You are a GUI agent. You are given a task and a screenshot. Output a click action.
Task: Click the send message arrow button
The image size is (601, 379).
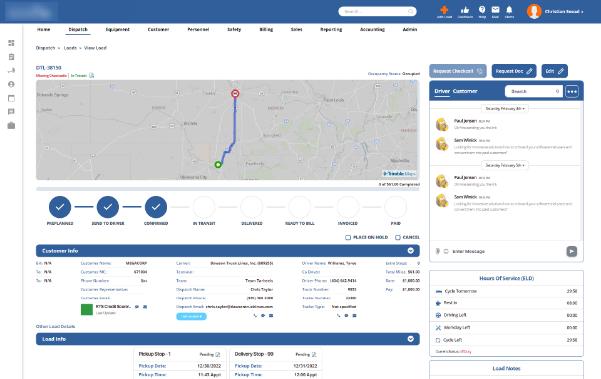571,251
